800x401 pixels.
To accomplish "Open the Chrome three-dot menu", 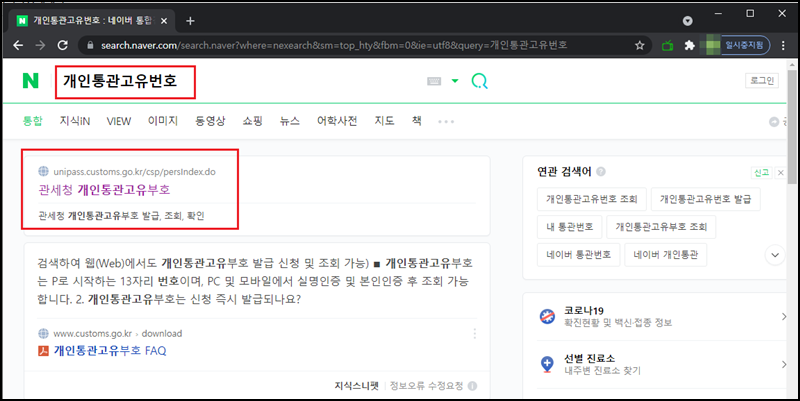I will tap(783, 45).
